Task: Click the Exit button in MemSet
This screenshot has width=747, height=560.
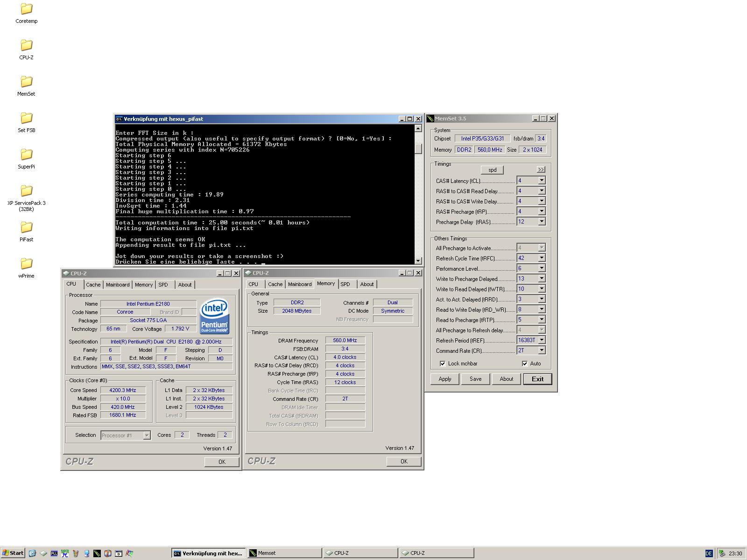Action: point(537,379)
